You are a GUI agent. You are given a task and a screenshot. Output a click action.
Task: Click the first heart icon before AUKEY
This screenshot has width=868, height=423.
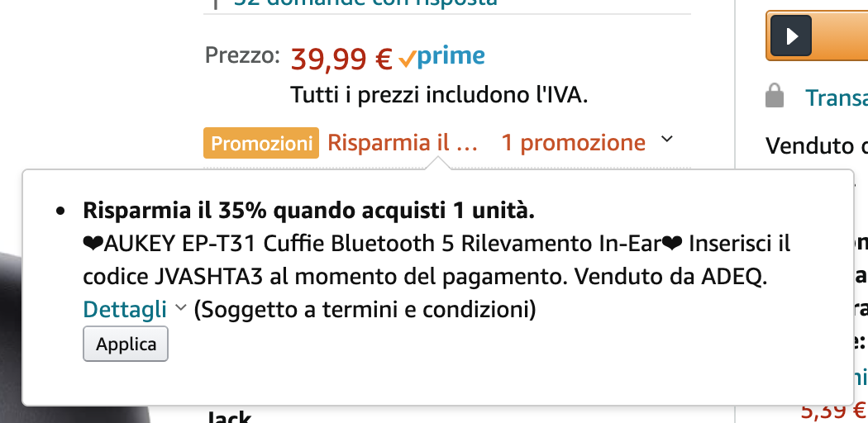click(92, 245)
